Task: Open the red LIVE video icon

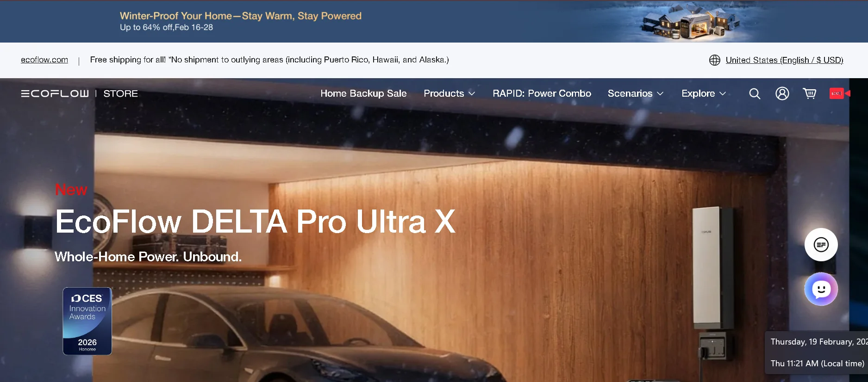Action: 840,93
